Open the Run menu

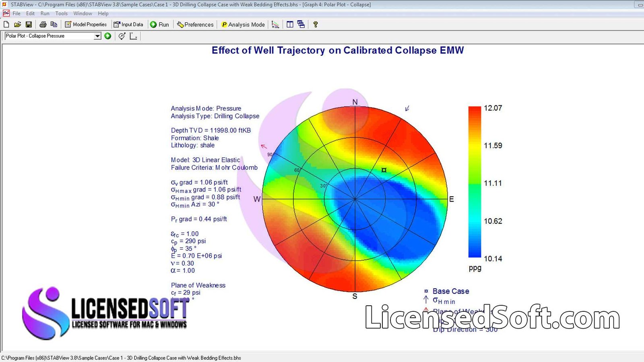point(45,13)
